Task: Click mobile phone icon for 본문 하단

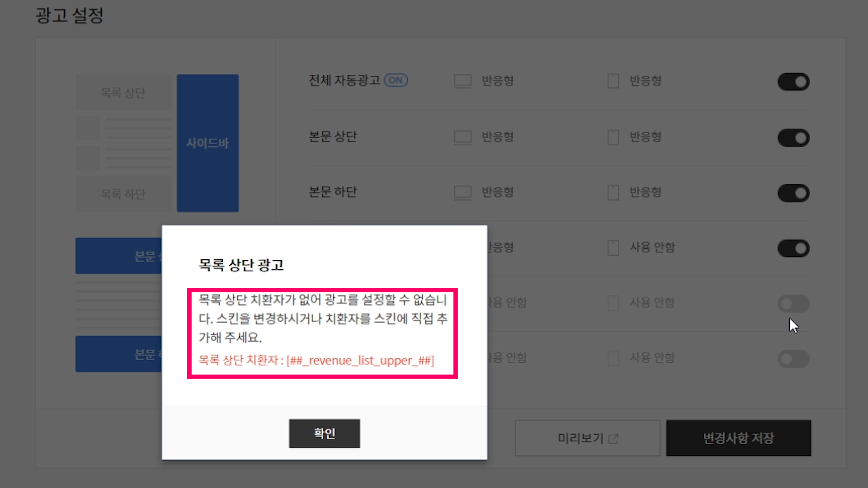Action: [x=613, y=192]
